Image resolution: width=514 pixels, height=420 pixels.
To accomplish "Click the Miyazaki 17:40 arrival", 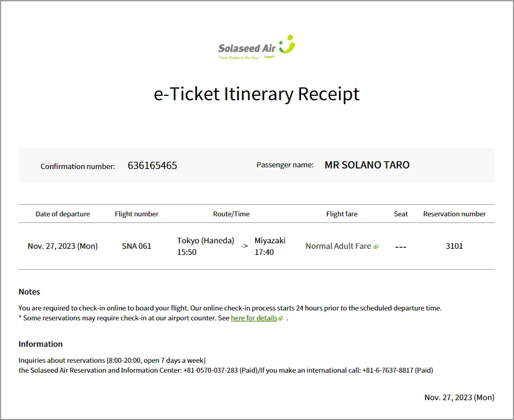I will pos(270,246).
